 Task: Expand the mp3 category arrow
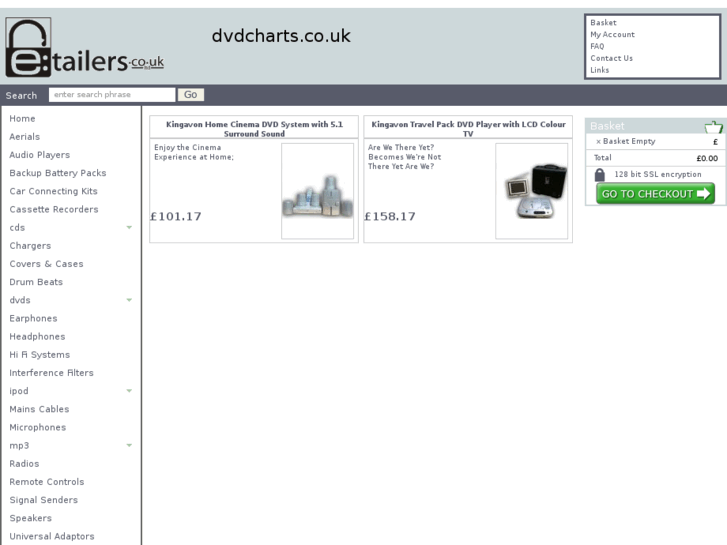(129, 445)
